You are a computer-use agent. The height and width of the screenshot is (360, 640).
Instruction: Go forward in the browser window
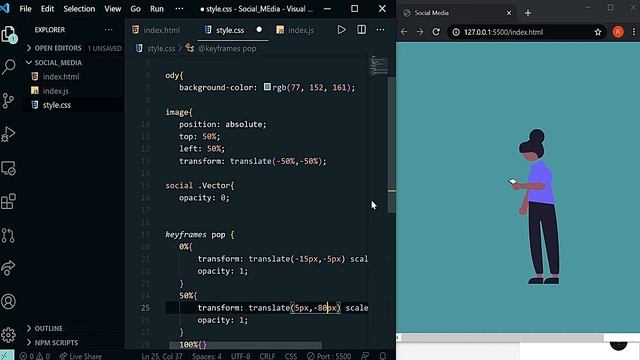(x=420, y=32)
